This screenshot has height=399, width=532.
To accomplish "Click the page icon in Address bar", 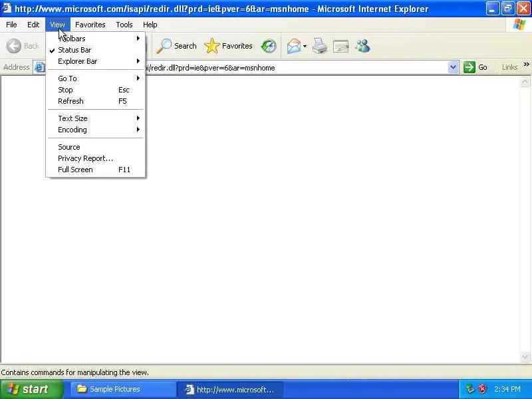I will click(x=39, y=67).
